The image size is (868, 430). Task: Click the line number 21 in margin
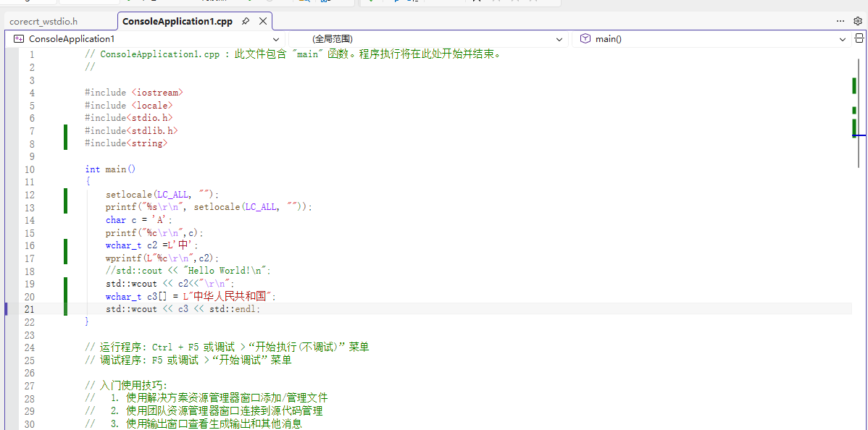(x=29, y=309)
